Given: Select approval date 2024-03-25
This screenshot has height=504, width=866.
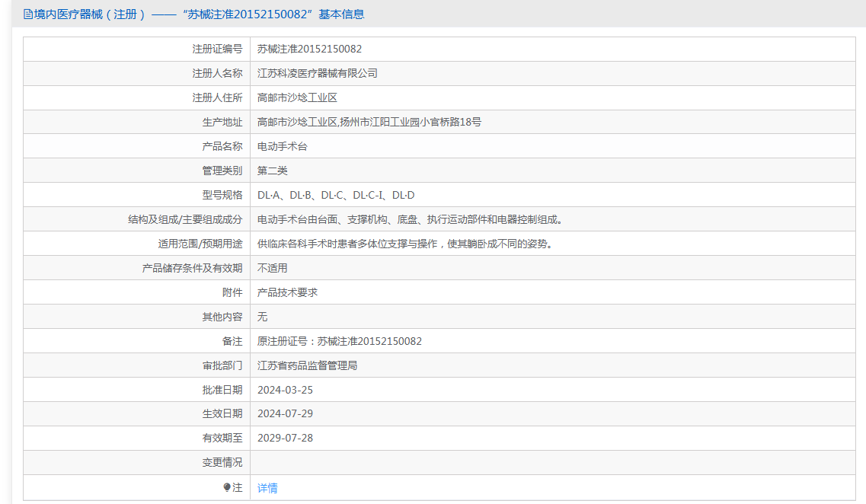Looking at the screenshot, I should (x=285, y=390).
